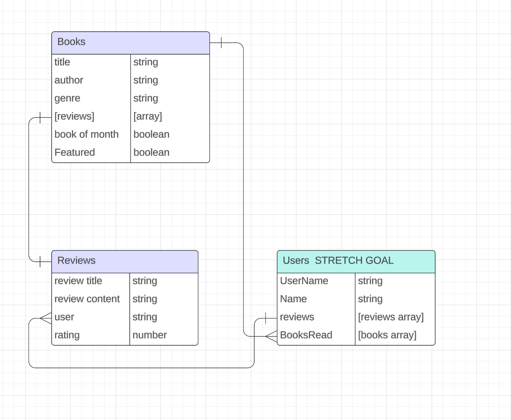Viewport: 511px width, 420px height.
Task: Click the 'author' field in Books
Action: click(69, 80)
